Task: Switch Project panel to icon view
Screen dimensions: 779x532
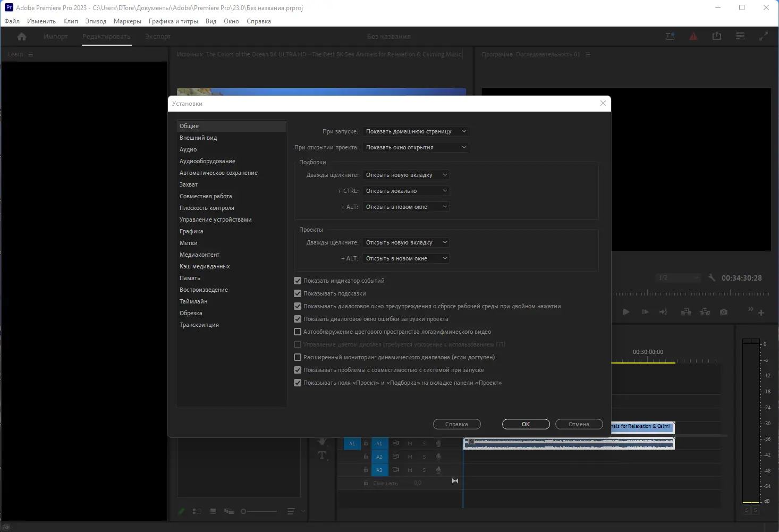Action: click(213, 511)
